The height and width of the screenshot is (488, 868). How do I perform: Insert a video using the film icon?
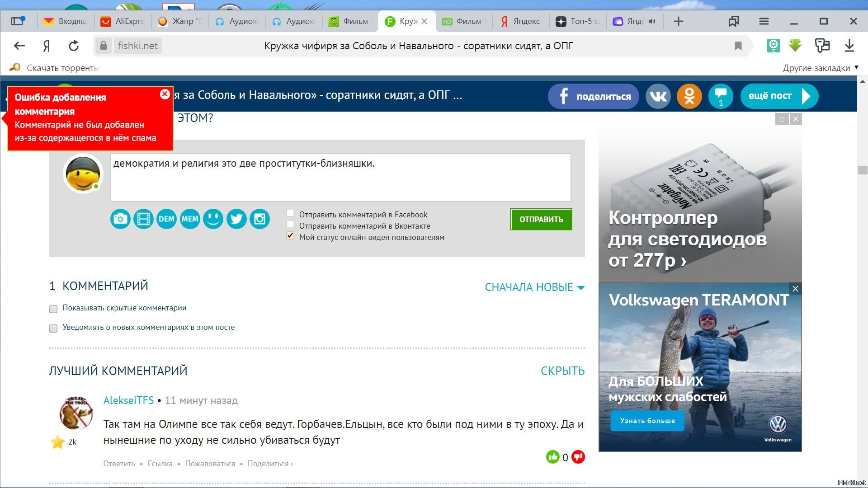coord(143,219)
